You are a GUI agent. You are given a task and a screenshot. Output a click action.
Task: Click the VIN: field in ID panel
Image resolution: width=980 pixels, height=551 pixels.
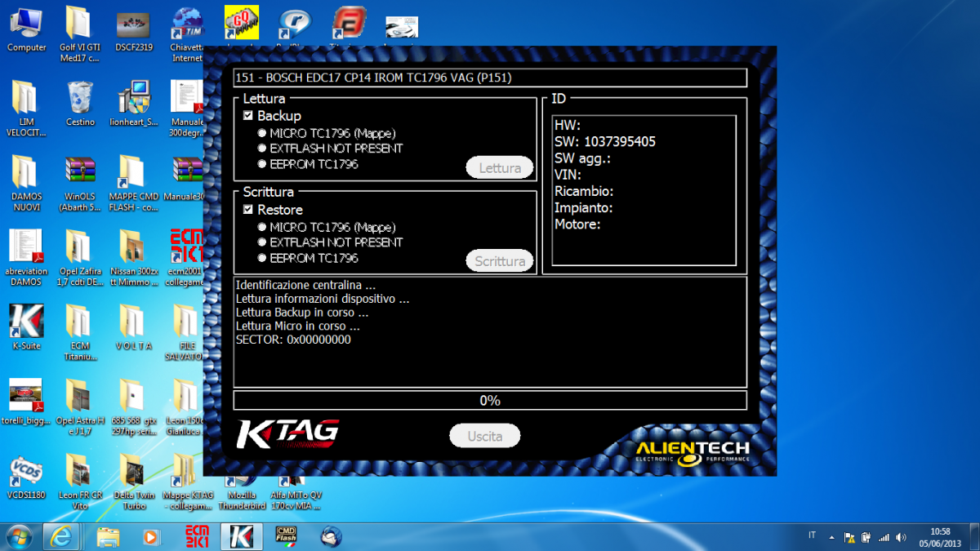[568, 175]
